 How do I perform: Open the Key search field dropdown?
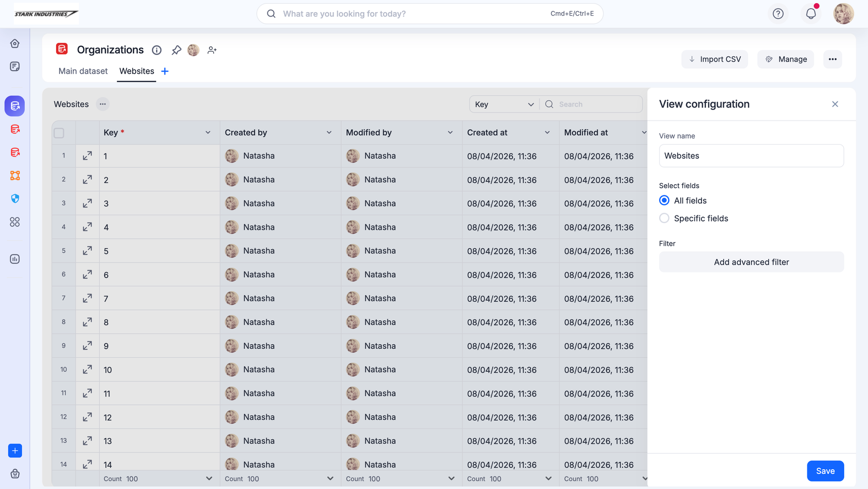coord(504,104)
